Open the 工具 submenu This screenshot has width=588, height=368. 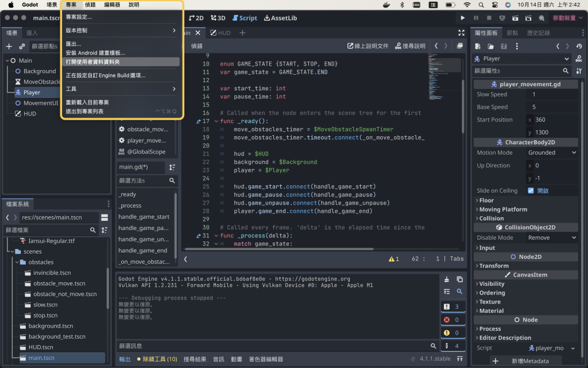click(121, 89)
